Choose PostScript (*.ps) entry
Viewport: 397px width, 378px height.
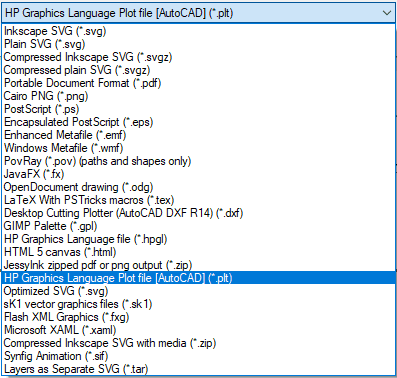(x=198, y=109)
